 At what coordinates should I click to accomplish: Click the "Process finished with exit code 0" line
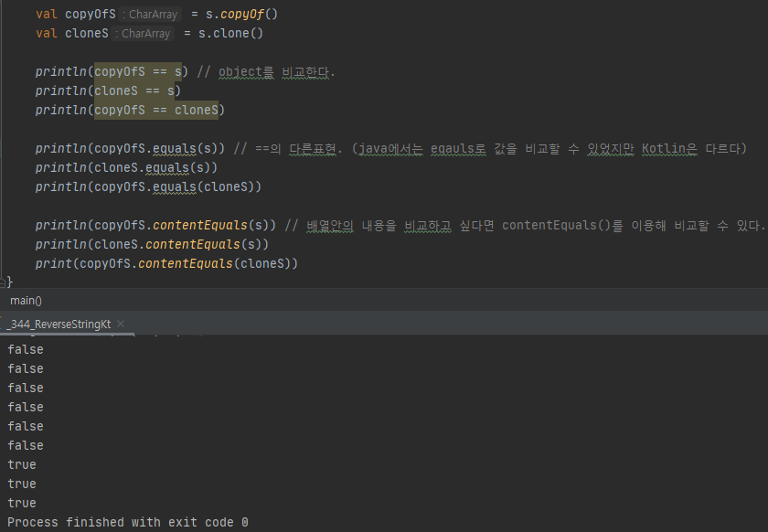[128, 522]
